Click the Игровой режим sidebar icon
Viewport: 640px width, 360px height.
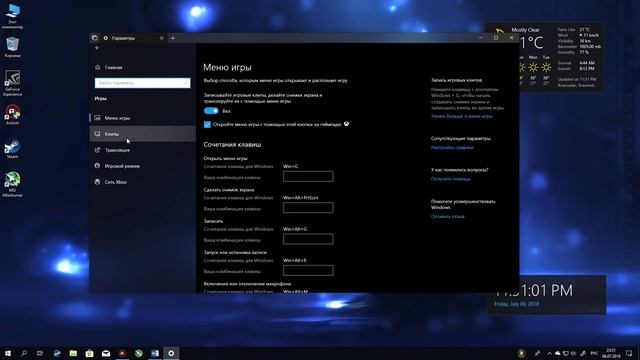[98, 166]
